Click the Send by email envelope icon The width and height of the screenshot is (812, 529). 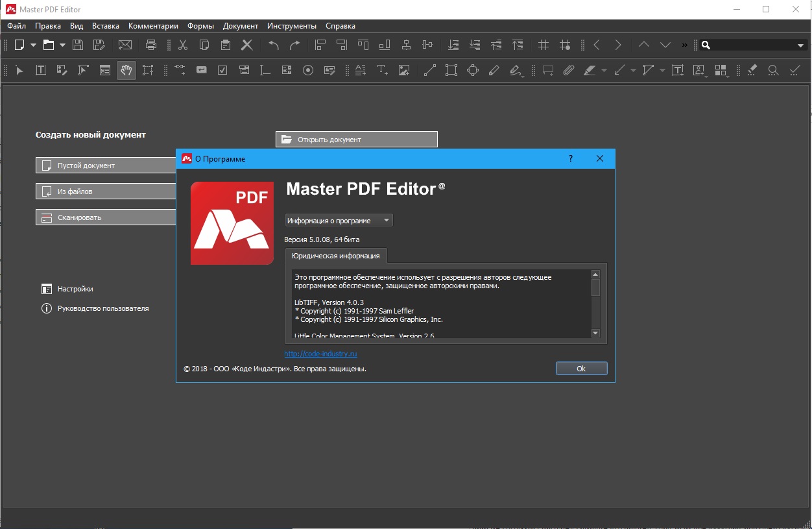[x=125, y=45]
